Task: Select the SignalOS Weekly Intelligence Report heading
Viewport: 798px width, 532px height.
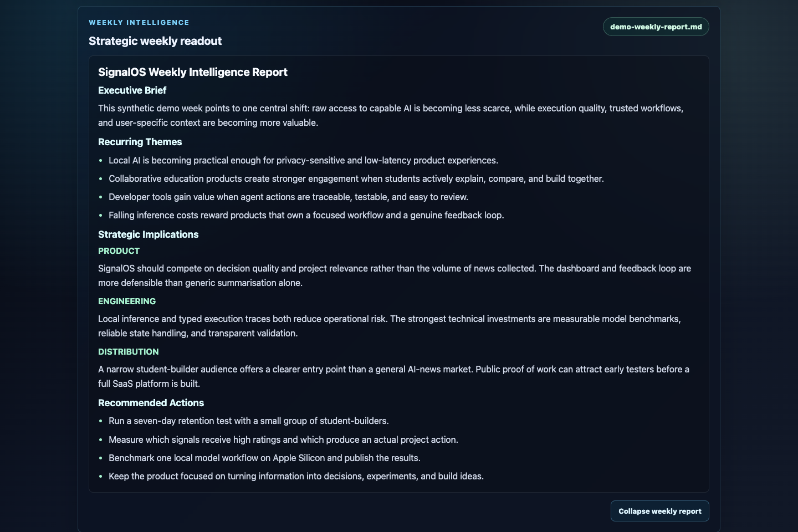Action: 193,72
